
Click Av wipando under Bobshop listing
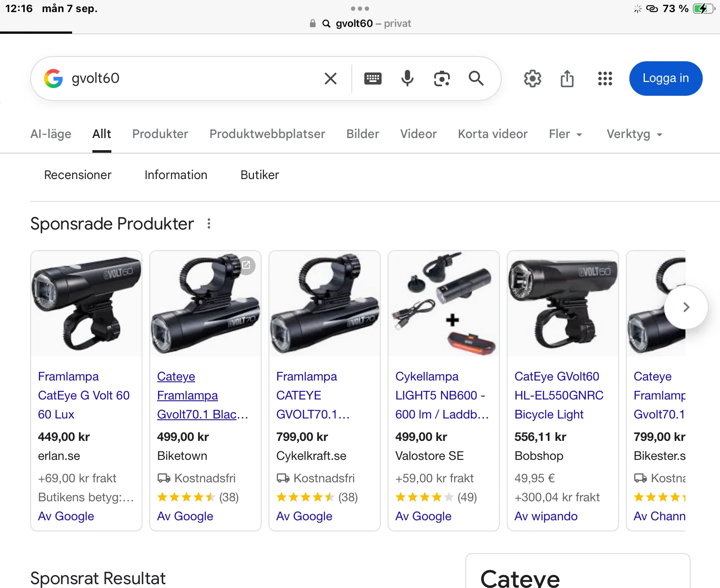point(546,516)
